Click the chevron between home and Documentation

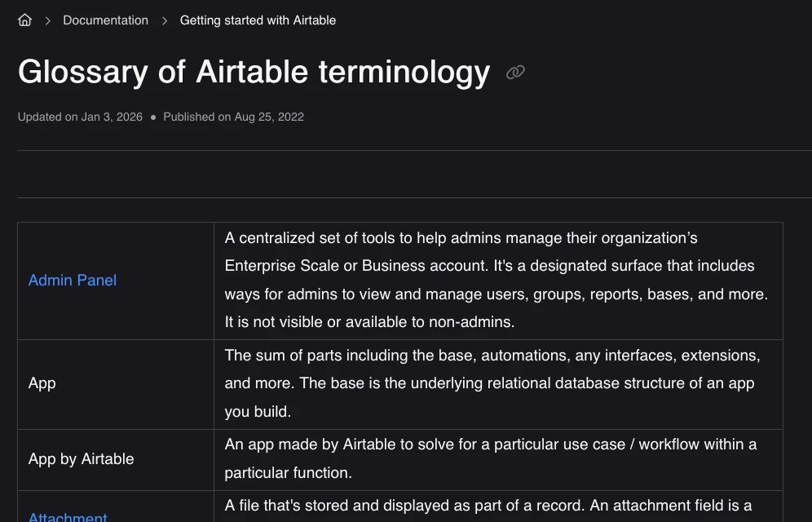(47, 20)
